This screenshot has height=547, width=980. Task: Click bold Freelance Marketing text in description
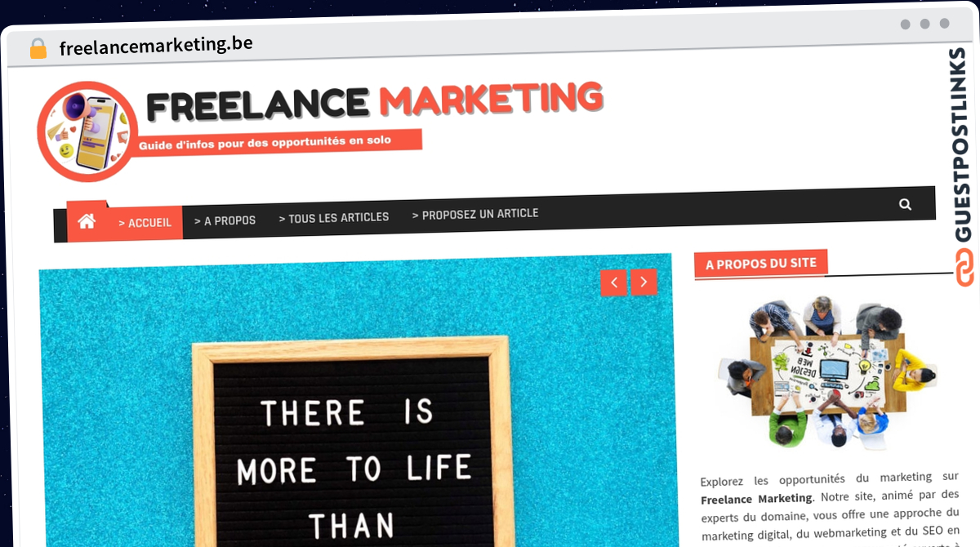tap(756, 498)
